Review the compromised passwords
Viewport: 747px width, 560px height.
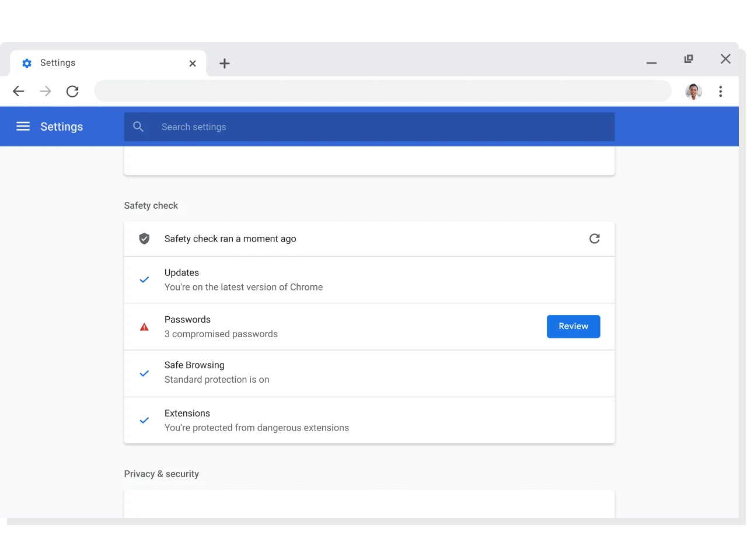tap(573, 327)
